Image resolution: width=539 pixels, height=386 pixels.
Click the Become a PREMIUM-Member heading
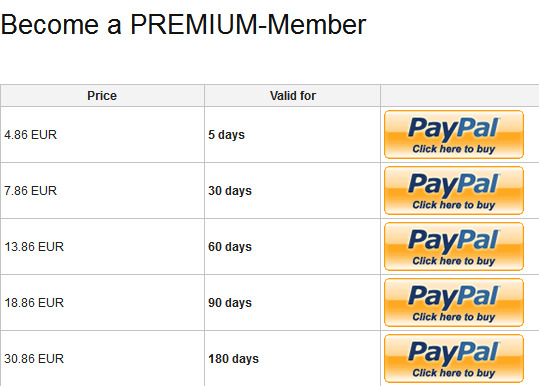tap(184, 25)
